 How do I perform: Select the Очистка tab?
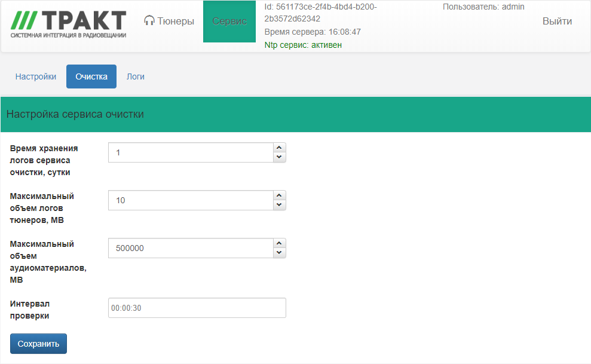[x=91, y=77]
